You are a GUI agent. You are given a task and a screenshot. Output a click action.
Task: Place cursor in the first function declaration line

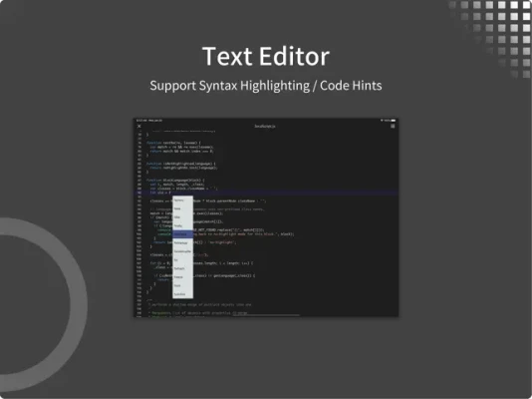tap(173, 143)
